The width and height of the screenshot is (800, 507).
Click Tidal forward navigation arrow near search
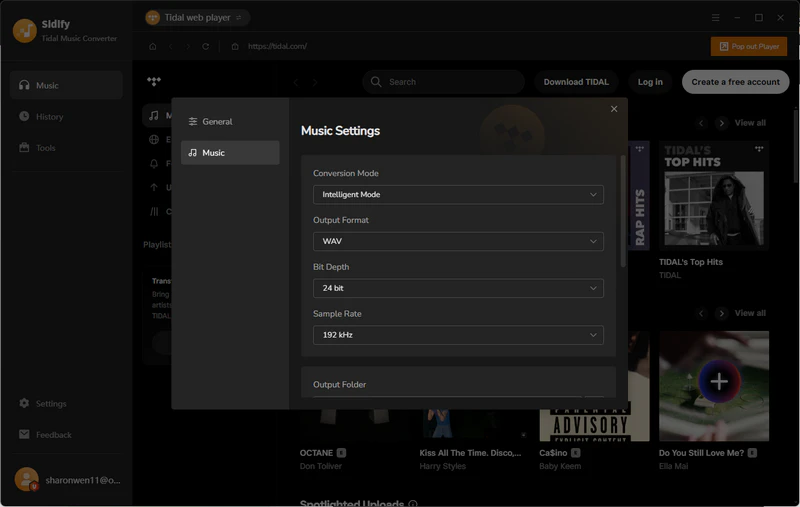[x=315, y=82]
